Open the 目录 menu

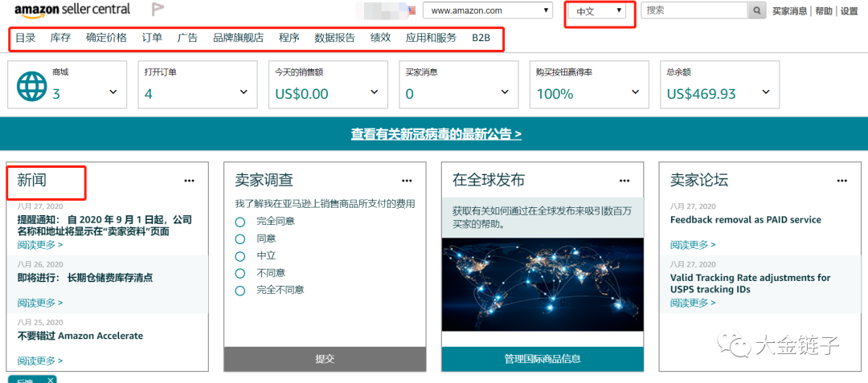point(25,38)
